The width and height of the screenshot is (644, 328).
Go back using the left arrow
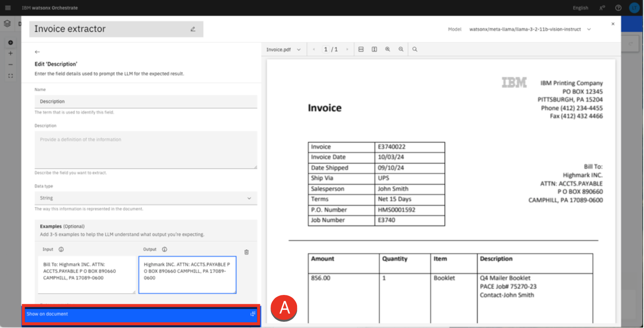pos(37,52)
